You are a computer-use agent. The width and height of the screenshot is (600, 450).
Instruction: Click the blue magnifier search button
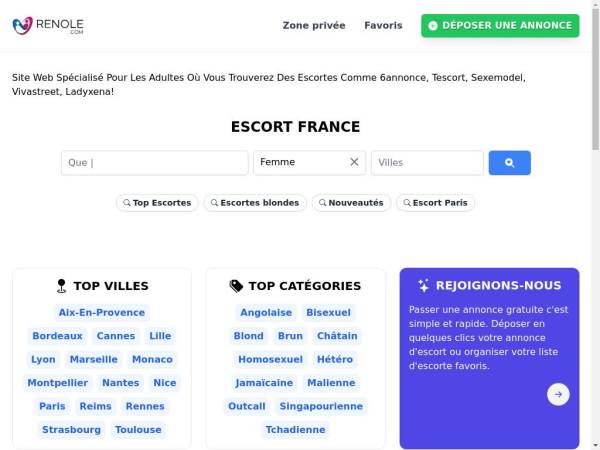[509, 163]
